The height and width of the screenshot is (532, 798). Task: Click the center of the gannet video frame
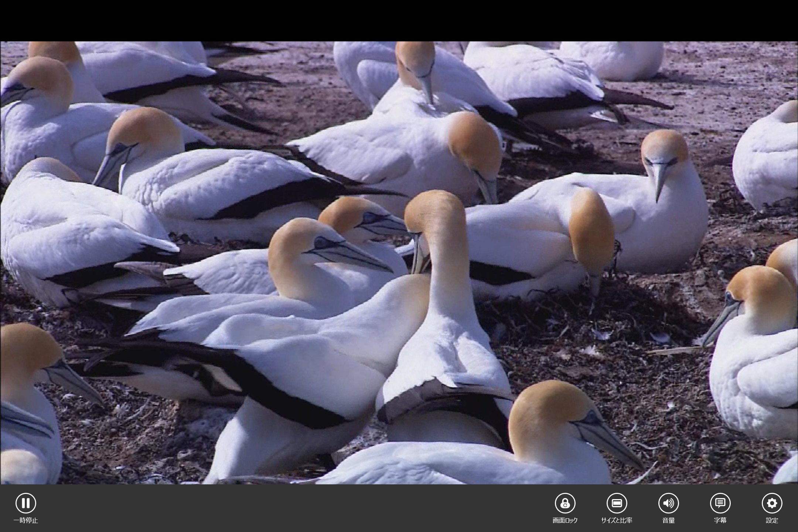[399, 262]
